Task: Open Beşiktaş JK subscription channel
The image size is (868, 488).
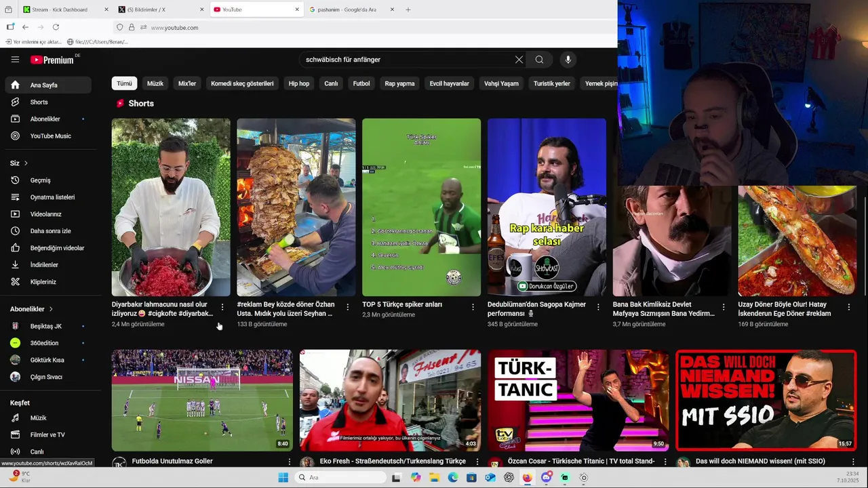Action: [47, 327]
